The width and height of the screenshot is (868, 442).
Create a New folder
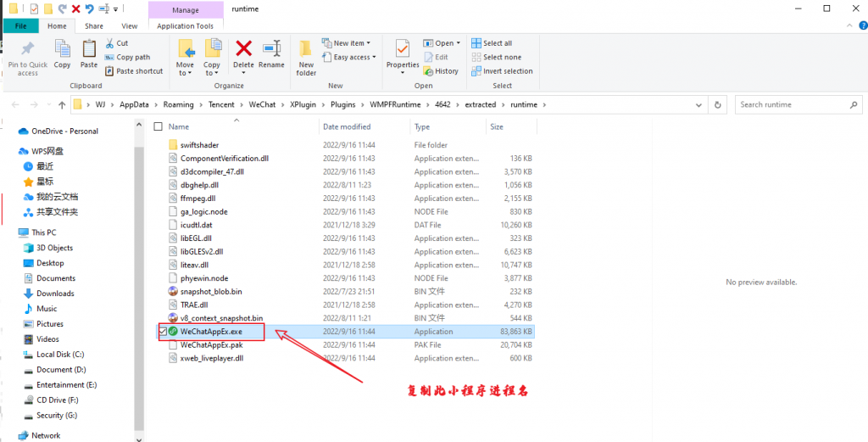click(x=306, y=57)
